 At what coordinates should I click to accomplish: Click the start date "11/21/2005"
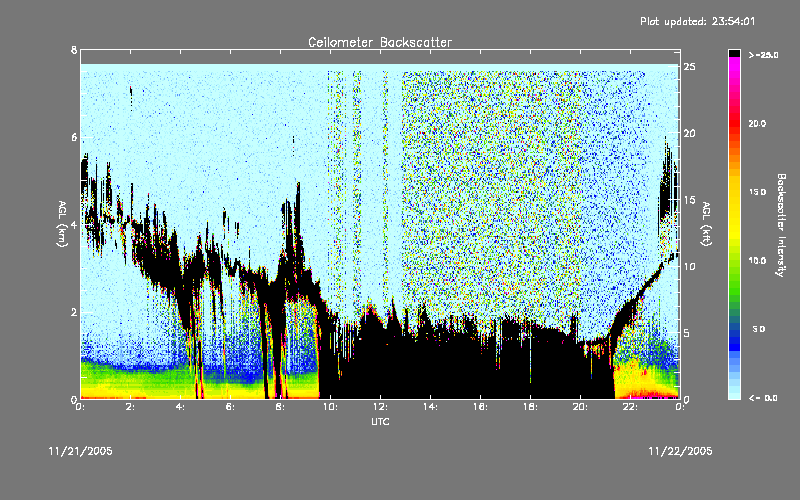[x=81, y=451]
